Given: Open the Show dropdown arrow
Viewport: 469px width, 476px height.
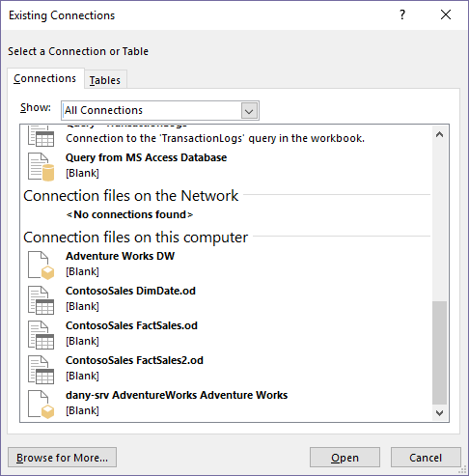Looking at the screenshot, I should pos(249,111).
